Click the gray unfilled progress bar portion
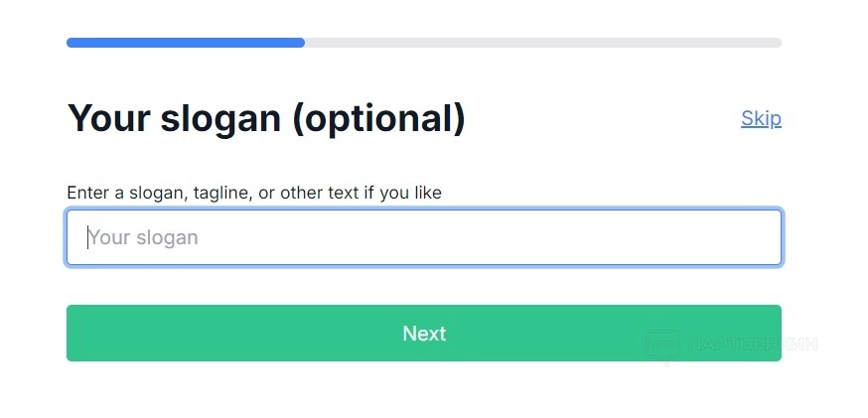Viewport: 868px width, 418px height. pos(542,43)
